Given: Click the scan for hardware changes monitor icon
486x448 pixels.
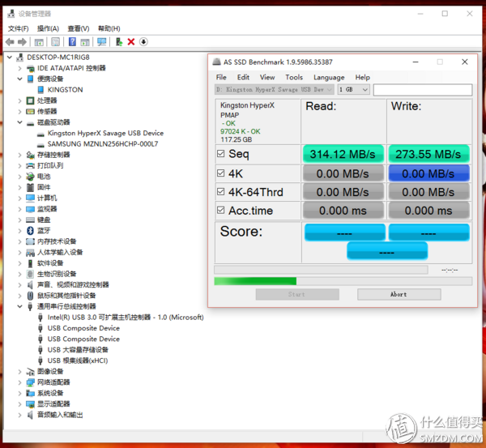Looking at the screenshot, I should [102, 42].
